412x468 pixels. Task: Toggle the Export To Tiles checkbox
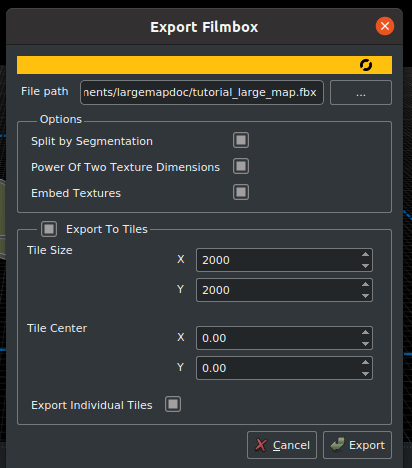[x=49, y=229]
